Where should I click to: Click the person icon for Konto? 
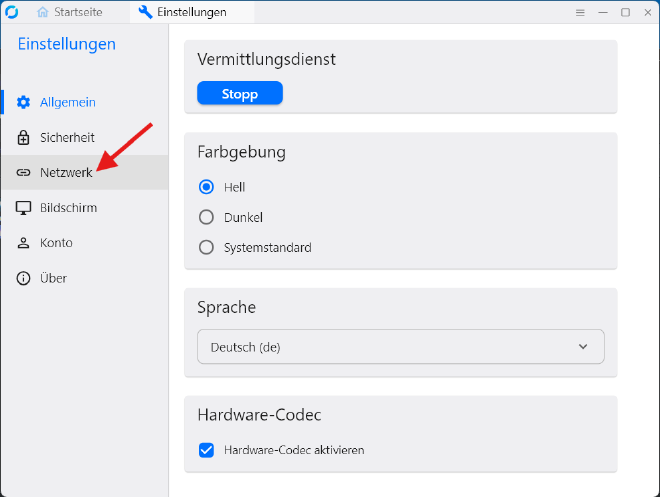(x=24, y=243)
